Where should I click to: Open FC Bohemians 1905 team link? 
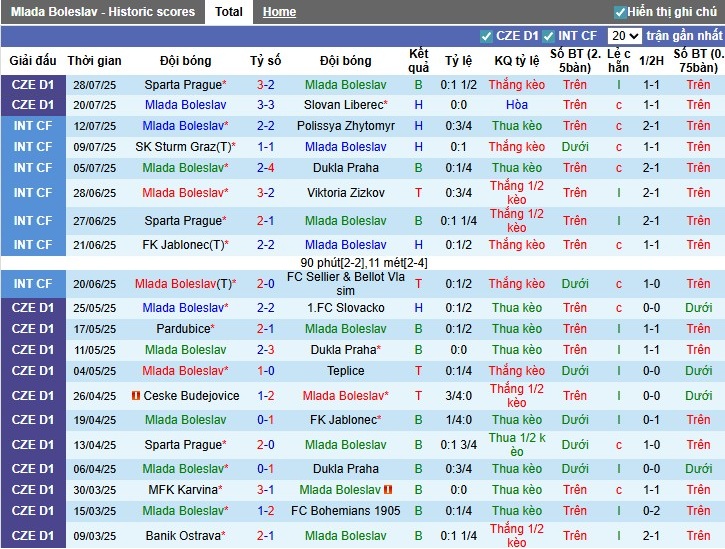click(346, 511)
